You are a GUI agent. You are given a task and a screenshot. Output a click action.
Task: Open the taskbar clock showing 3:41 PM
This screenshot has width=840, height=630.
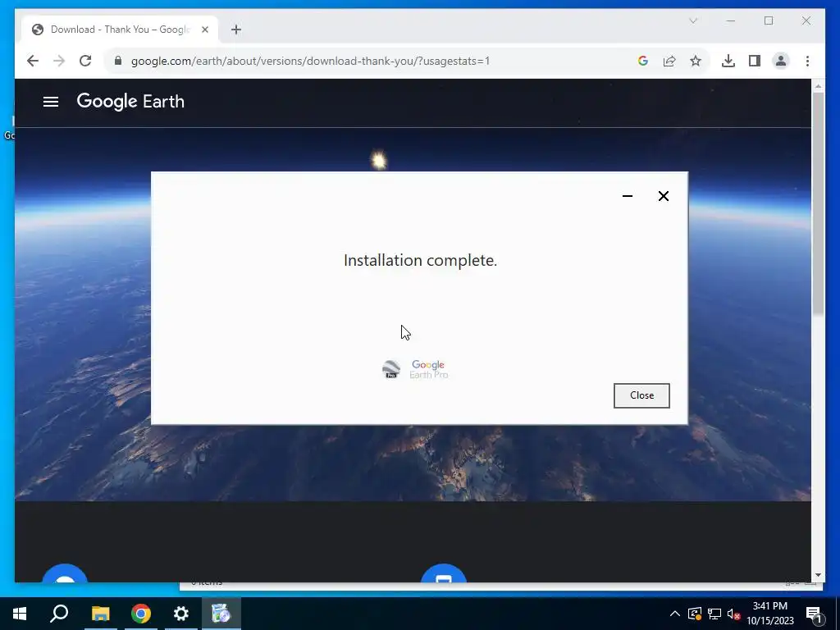click(x=769, y=614)
